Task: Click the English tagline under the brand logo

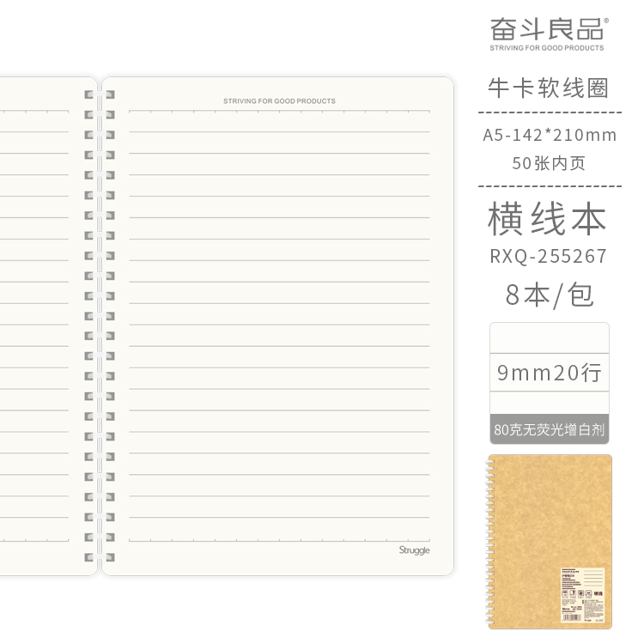Action: pyautogui.click(x=546, y=48)
